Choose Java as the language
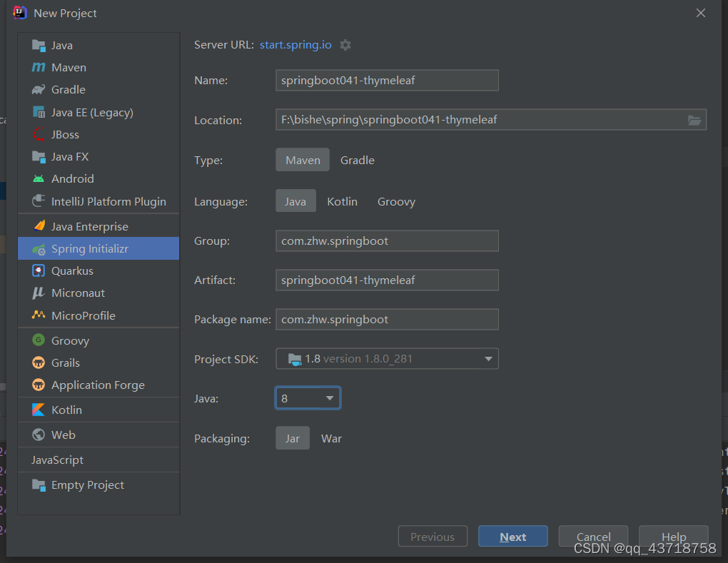Image resolution: width=728 pixels, height=563 pixels. [295, 201]
